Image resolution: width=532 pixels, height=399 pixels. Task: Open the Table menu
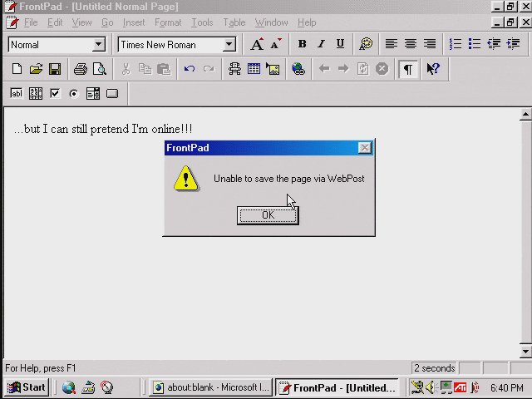tap(234, 22)
